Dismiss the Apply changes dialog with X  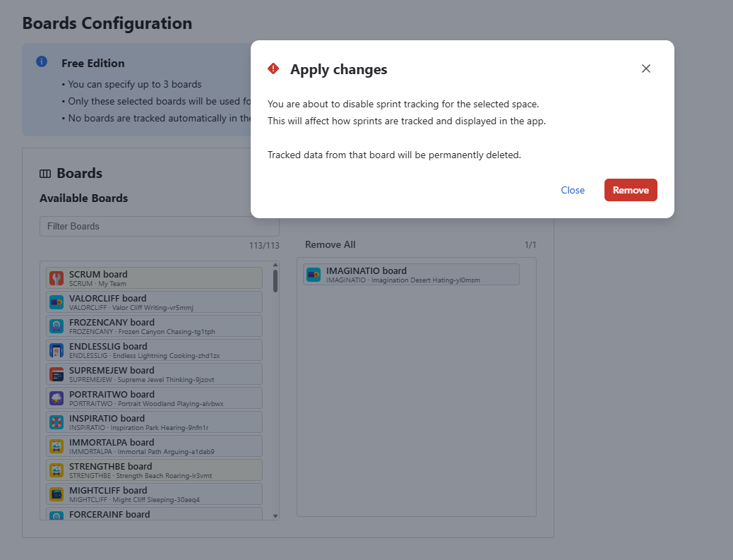(x=646, y=68)
